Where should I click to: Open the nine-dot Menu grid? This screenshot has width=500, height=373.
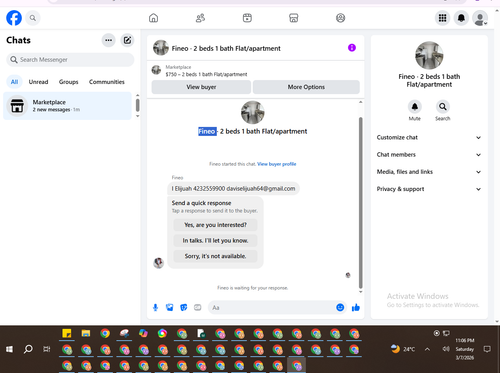tap(442, 18)
